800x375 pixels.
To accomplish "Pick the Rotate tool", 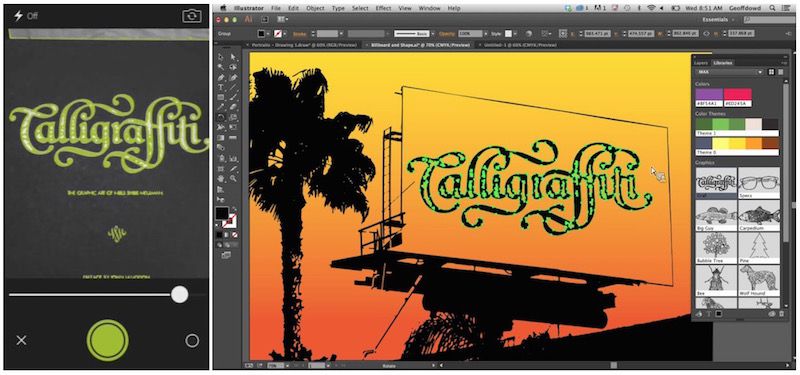I will 220,117.
